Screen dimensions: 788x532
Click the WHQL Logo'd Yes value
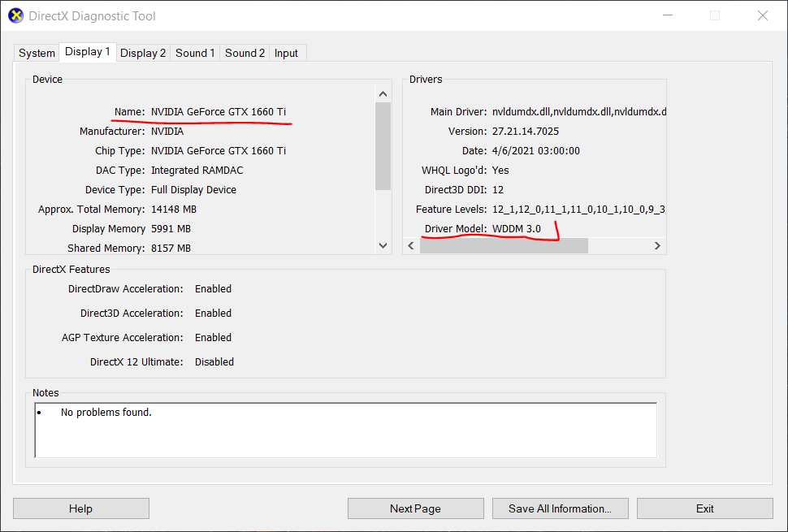tap(500, 171)
